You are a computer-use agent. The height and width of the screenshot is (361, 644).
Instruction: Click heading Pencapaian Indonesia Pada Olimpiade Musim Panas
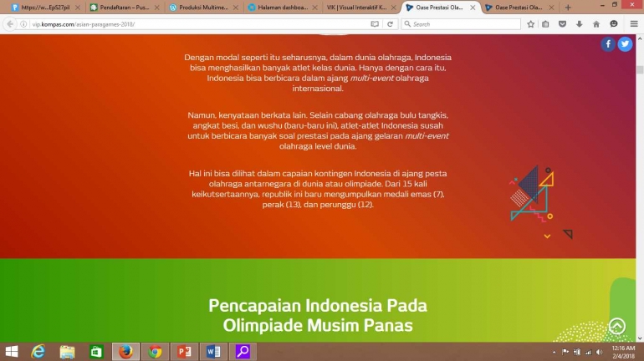318,316
